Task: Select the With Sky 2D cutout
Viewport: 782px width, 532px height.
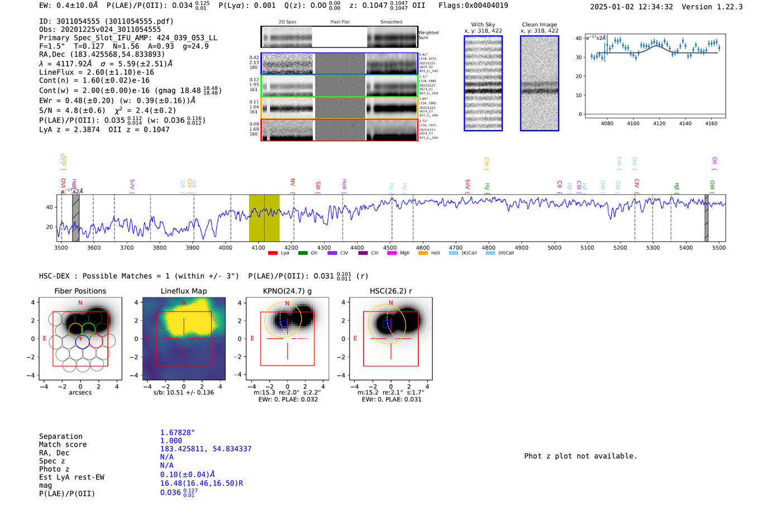Action: click(x=483, y=83)
